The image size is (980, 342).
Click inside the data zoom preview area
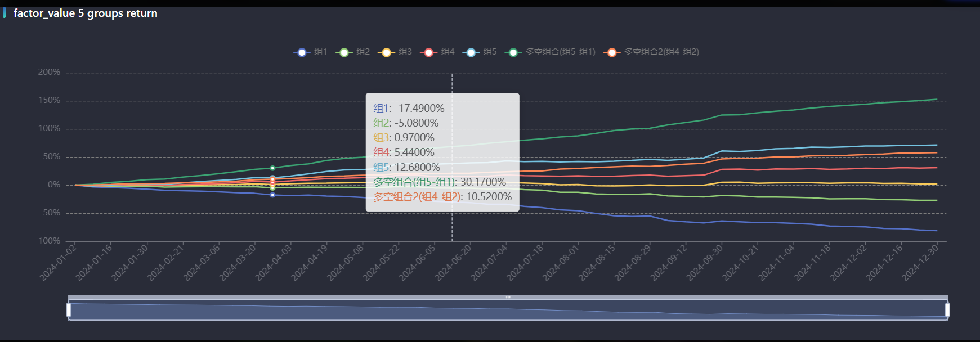508,310
